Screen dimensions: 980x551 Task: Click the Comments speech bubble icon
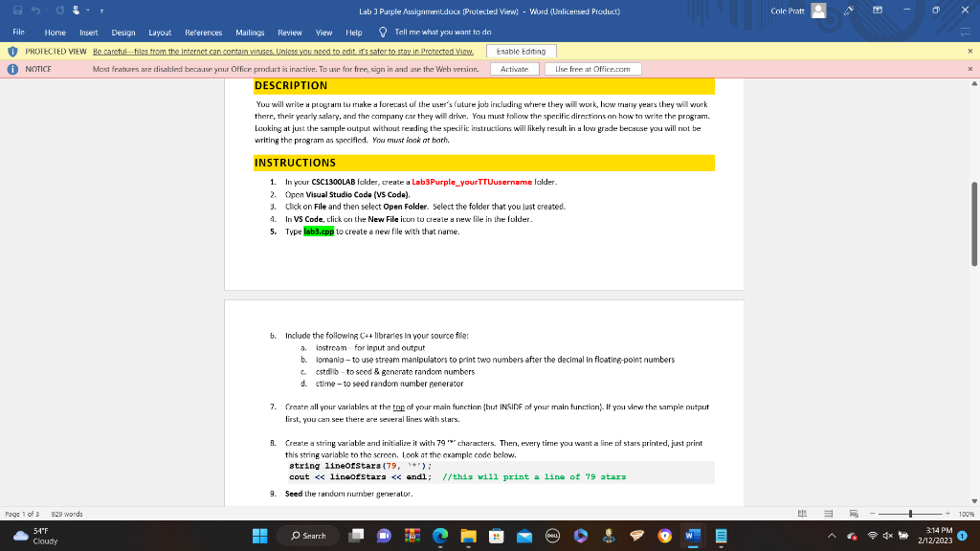pyautogui.click(x=966, y=32)
